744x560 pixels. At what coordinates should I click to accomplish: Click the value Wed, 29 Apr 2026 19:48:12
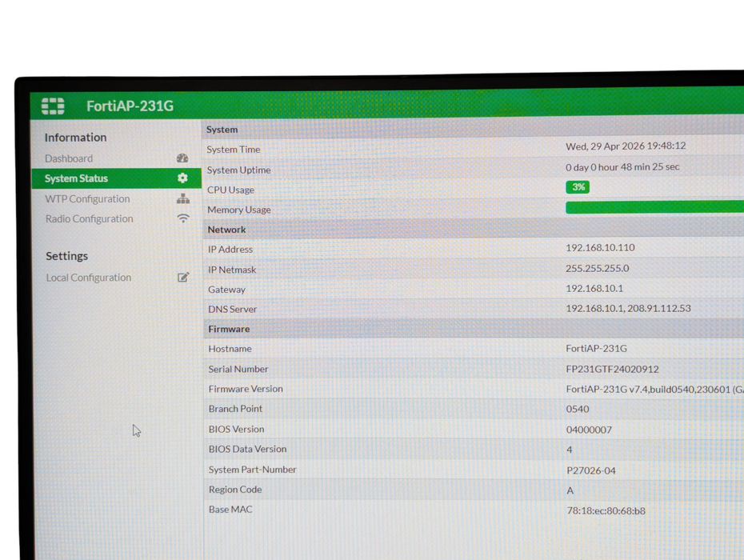626,146
